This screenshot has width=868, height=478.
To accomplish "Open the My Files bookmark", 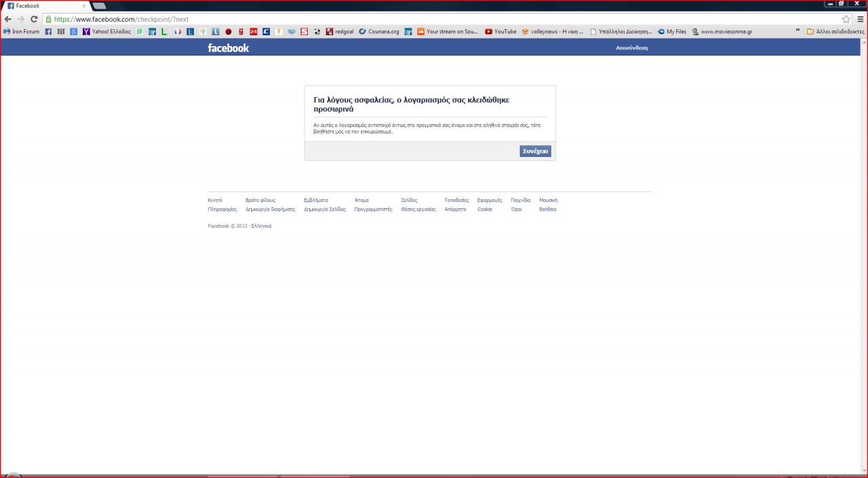I will (x=672, y=31).
